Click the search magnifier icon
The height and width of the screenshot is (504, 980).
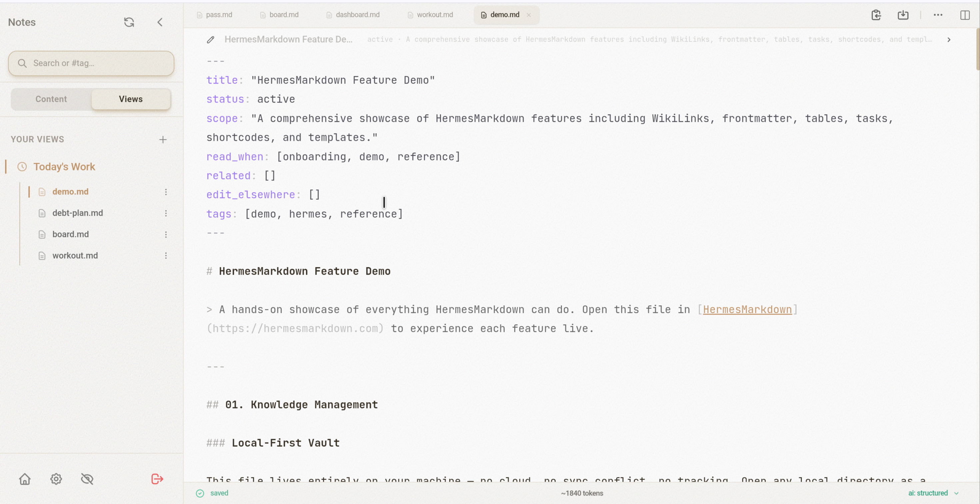(22, 63)
